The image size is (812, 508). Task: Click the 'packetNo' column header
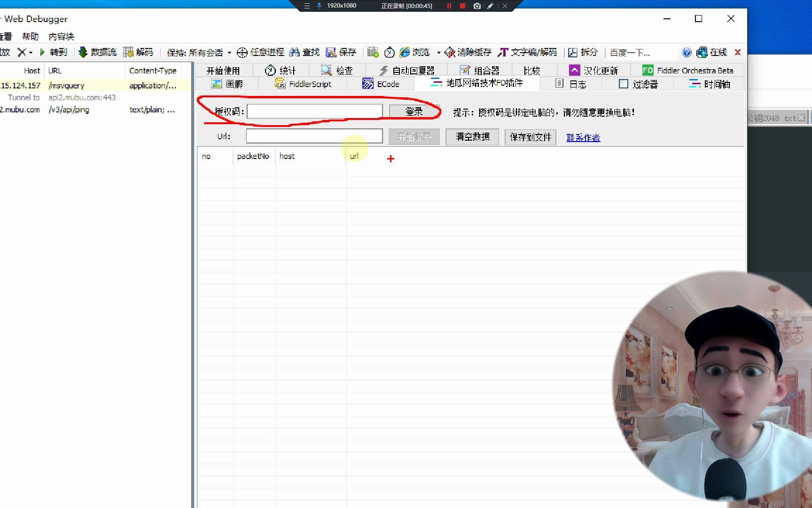point(254,156)
